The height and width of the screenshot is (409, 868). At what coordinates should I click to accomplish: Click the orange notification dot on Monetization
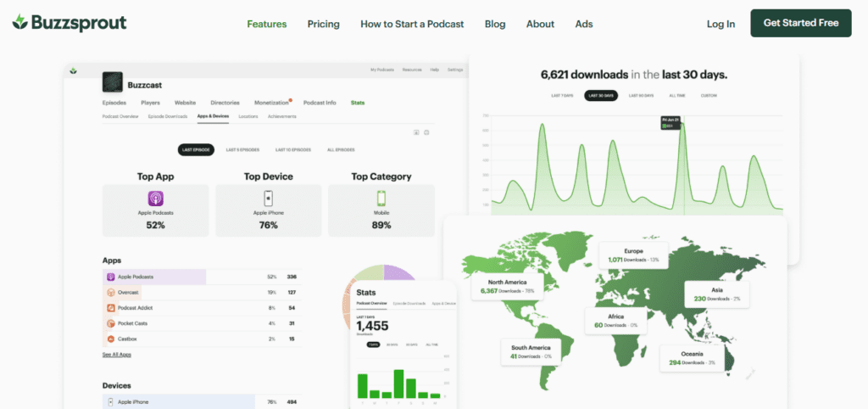tap(291, 100)
